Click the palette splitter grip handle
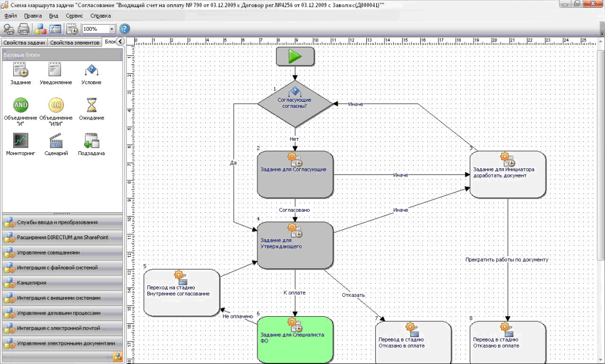Screen dimensions: 605x364 click(62, 213)
